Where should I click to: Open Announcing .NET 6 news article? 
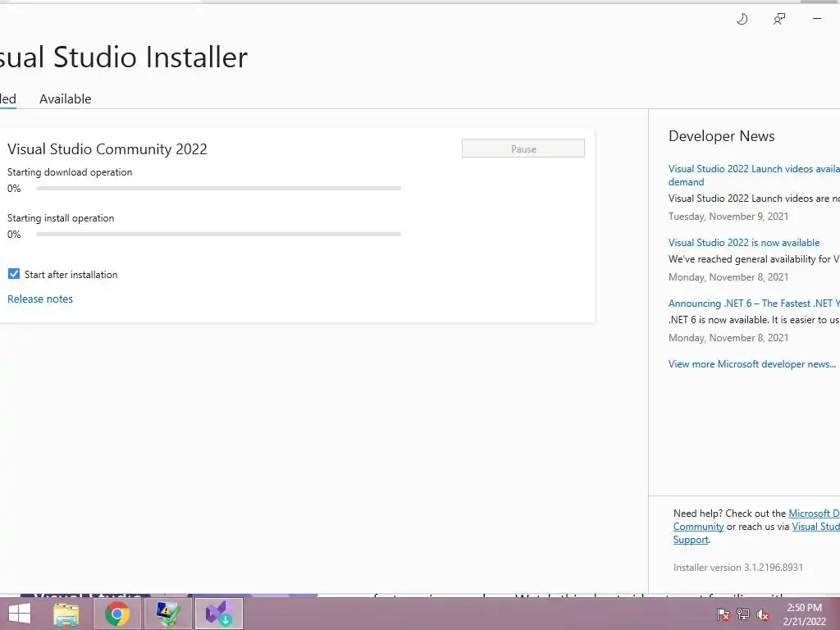754,304
